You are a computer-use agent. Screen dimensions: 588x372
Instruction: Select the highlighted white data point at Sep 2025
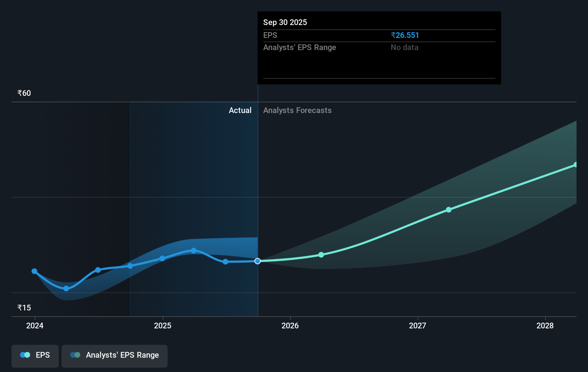pyautogui.click(x=257, y=261)
